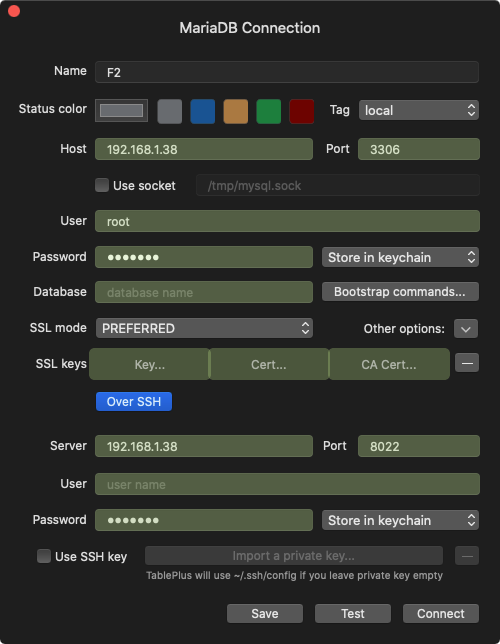The image size is (500, 644).
Task: Choose the SSL Key... file button
Action: 150,364
